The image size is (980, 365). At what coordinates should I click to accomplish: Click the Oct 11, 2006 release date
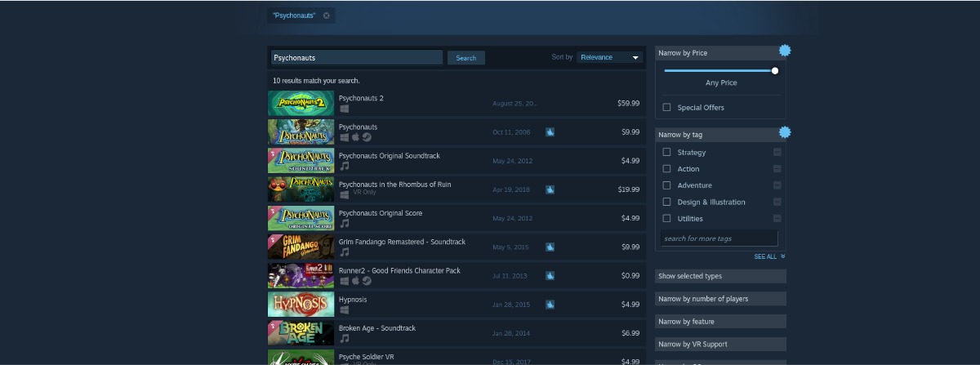point(511,132)
